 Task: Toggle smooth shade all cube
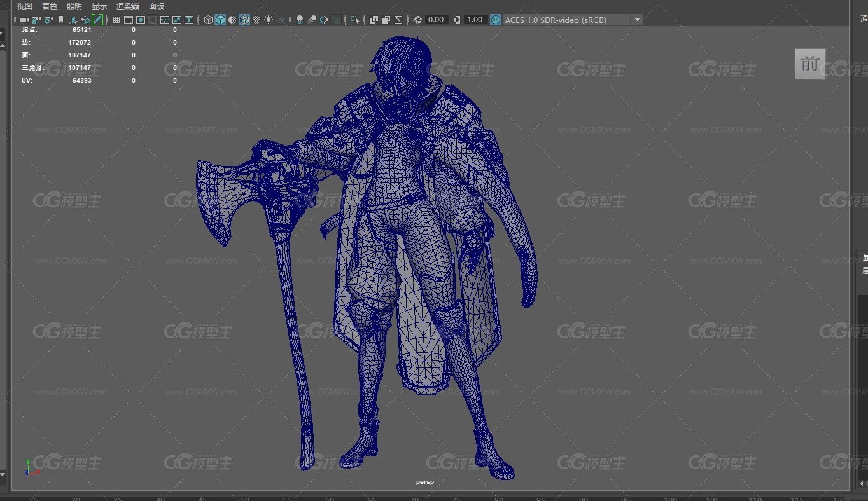click(220, 20)
